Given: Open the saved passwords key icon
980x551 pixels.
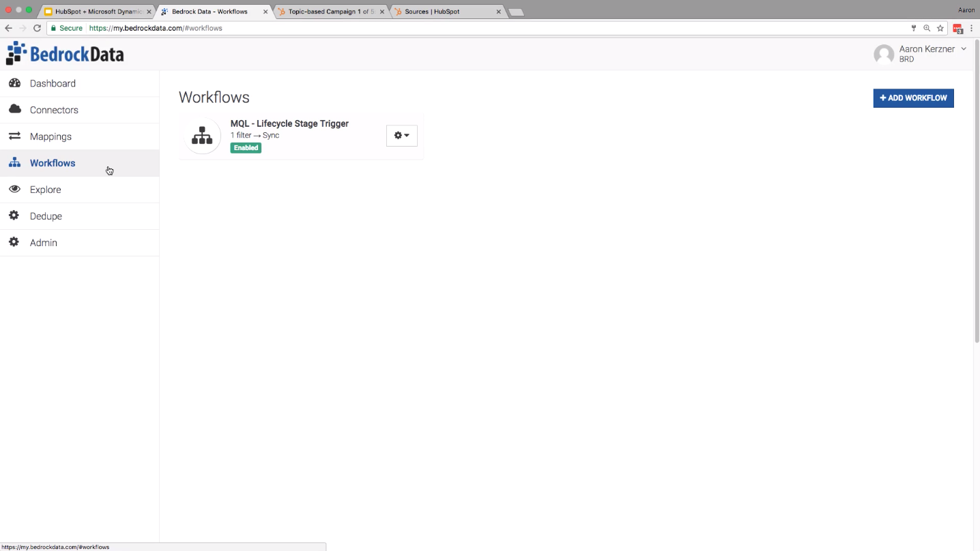Looking at the screenshot, I should tap(914, 28).
